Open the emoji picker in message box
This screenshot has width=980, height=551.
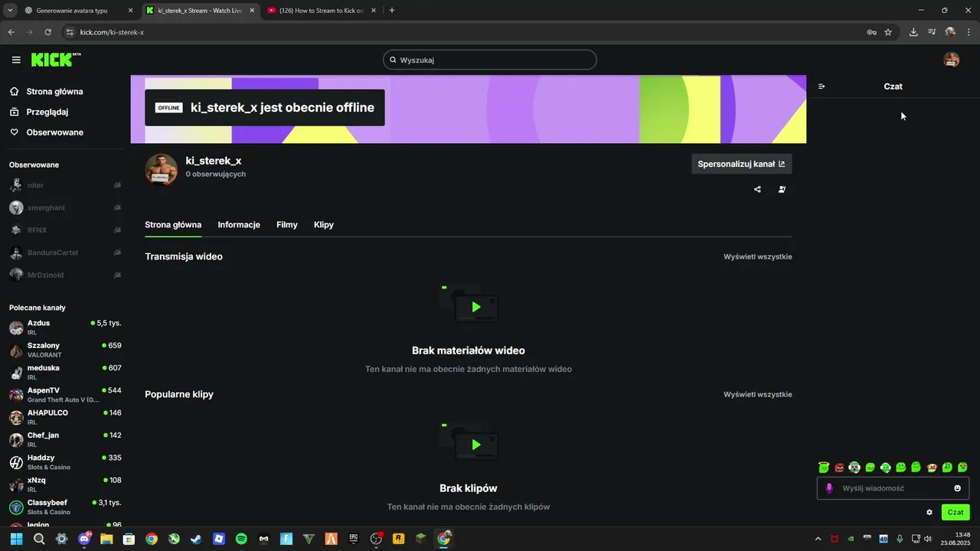tap(957, 488)
